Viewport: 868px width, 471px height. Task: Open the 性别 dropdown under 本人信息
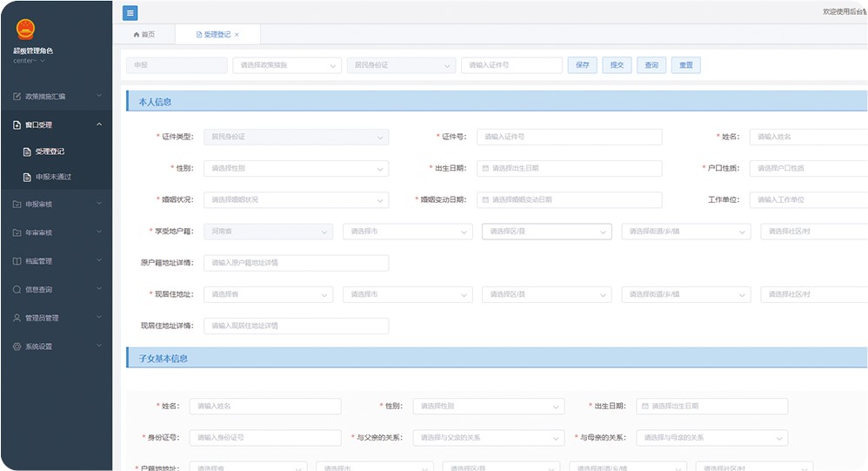297,168
